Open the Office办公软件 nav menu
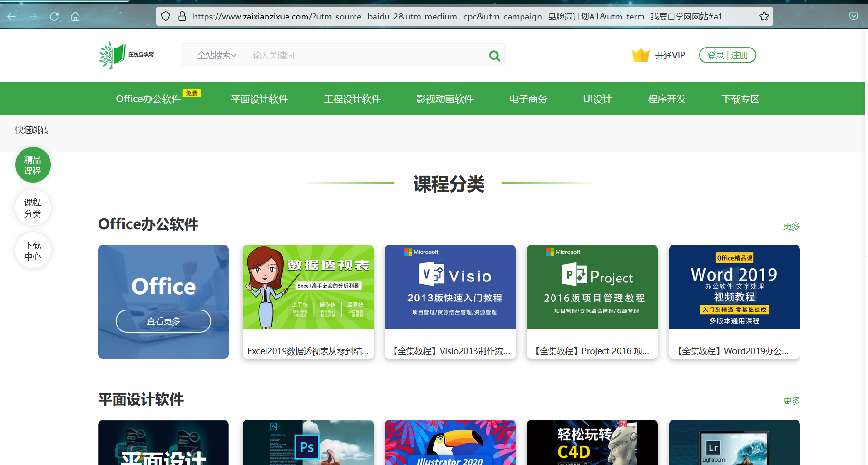This screenshot has height=465, width=868. click(x=148, y=99)
